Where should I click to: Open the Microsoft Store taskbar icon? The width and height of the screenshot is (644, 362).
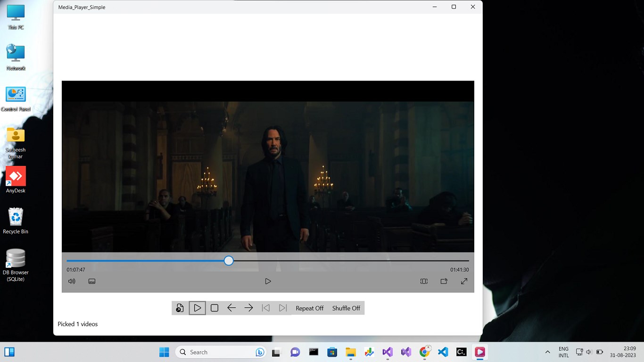click(332, 352)
